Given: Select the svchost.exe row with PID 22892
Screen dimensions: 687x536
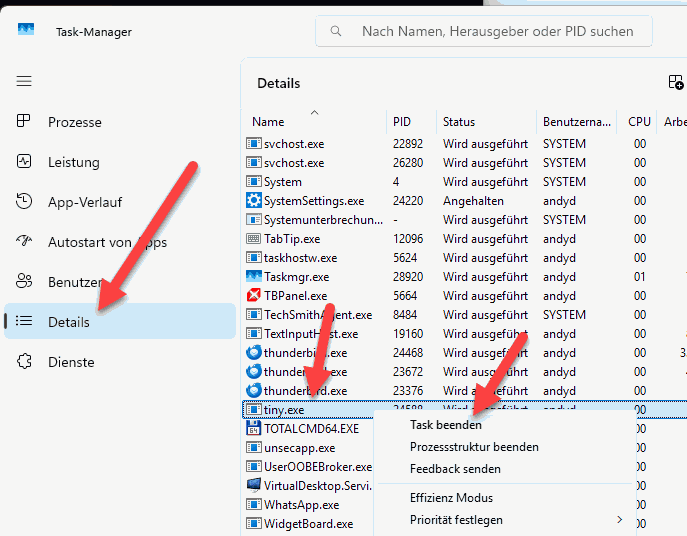Looking at the screenshot, I should [464, 143].
